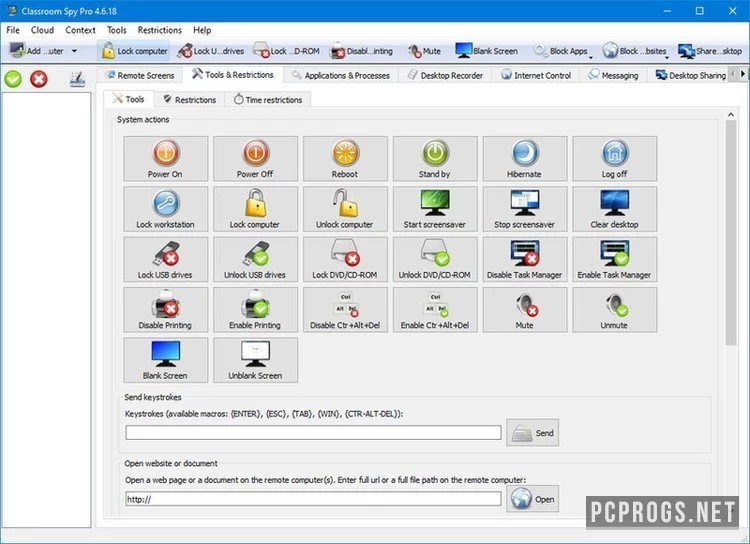Switch to Remote Screens tab
Screen dimensions: 750x544
[140, 75]
